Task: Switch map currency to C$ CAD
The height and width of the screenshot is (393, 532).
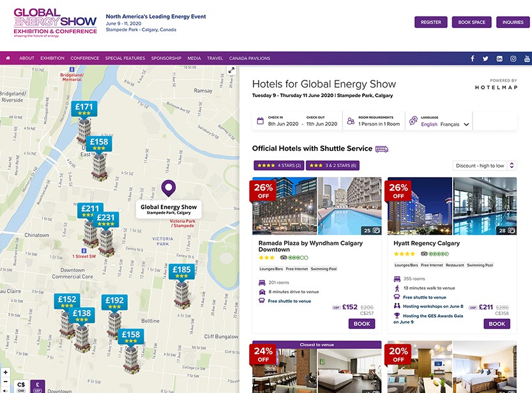Action: pos(21,387)
